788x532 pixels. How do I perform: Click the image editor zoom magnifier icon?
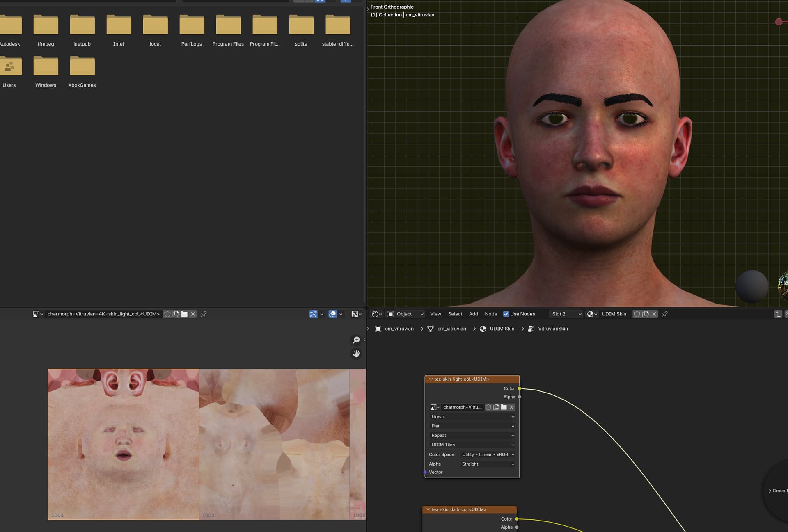pos(356,340)
